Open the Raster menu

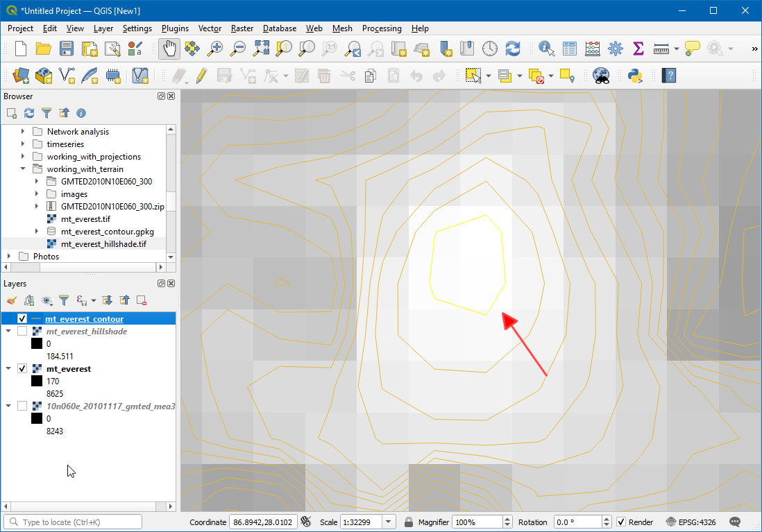point(242,28)
